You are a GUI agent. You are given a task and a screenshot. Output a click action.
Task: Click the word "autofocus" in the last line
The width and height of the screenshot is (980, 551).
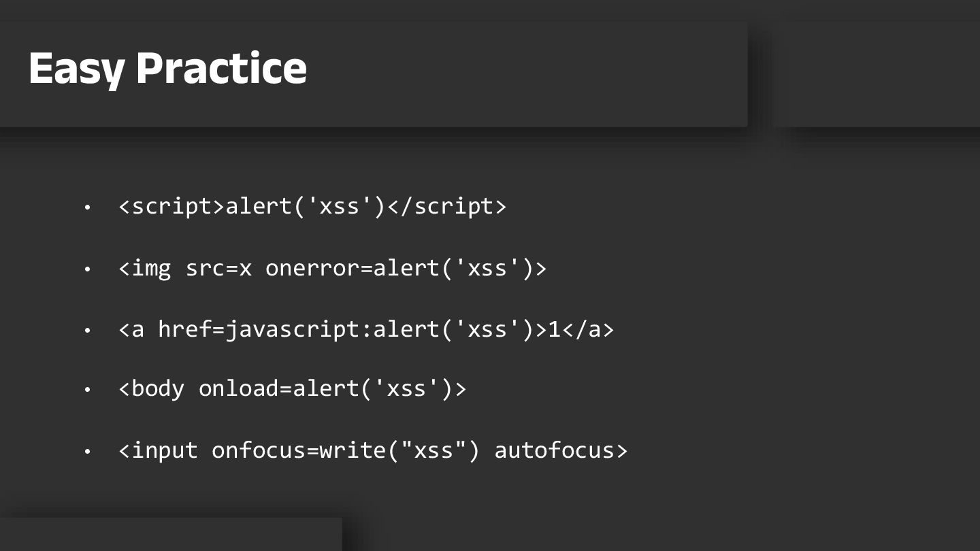tap(554, 450)
